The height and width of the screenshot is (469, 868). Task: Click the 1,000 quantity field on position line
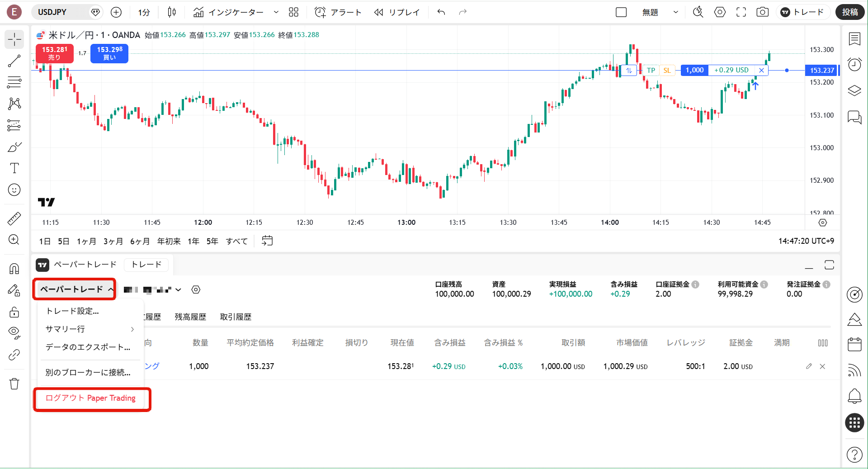pos(694,71)
